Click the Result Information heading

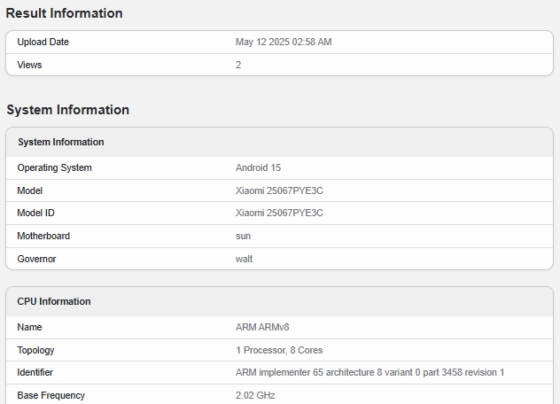pyautogui.click(x=64, y=13)
